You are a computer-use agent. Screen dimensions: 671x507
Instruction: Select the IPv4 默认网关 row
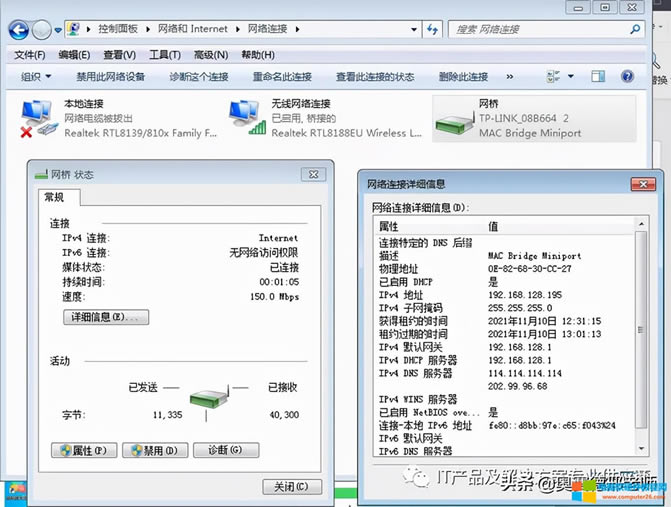click(505, 347)
